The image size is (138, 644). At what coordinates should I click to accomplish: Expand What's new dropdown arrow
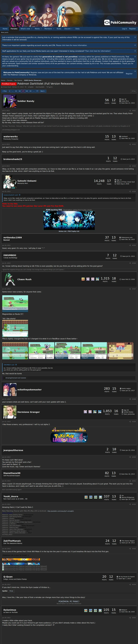click(32, 29)
